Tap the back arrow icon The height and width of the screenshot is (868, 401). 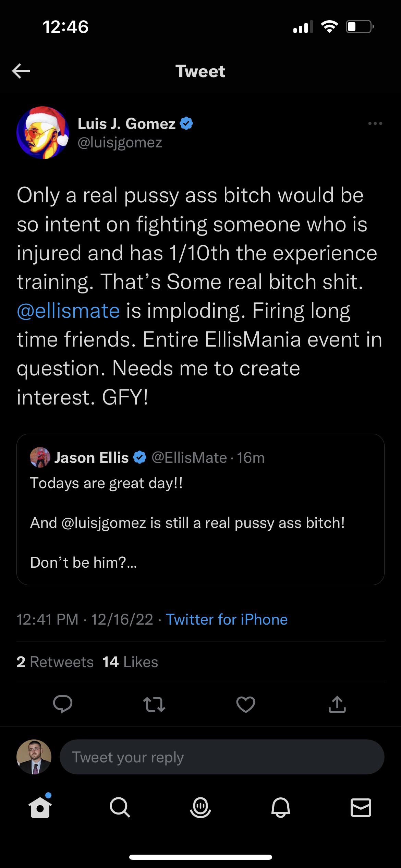click(21, 71)
